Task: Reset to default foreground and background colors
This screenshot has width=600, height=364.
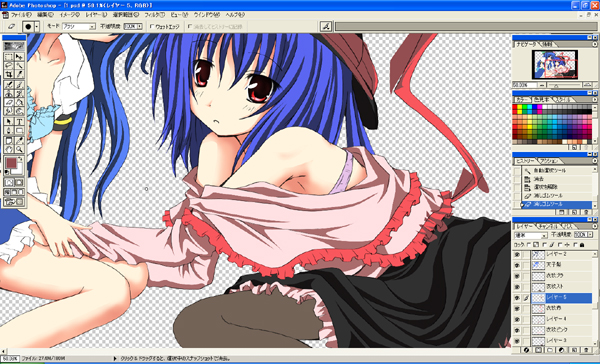Action: click(7, 173)
